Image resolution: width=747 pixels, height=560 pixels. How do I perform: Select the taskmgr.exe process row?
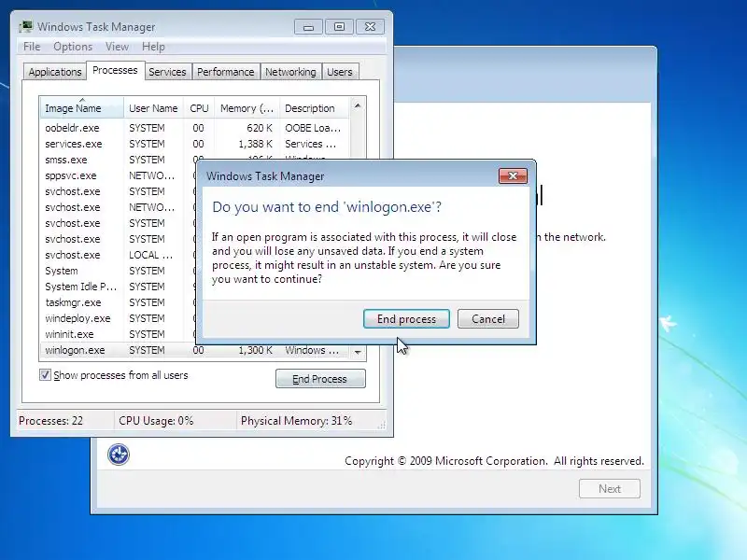coord(119,302)
